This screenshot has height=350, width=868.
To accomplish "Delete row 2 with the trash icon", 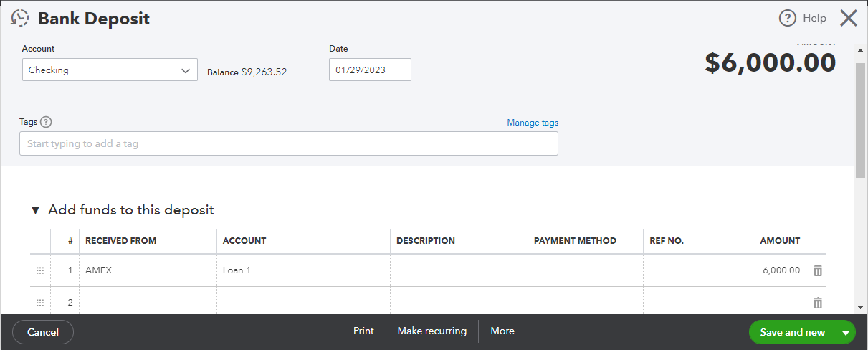I will click(x=818, y=303).
